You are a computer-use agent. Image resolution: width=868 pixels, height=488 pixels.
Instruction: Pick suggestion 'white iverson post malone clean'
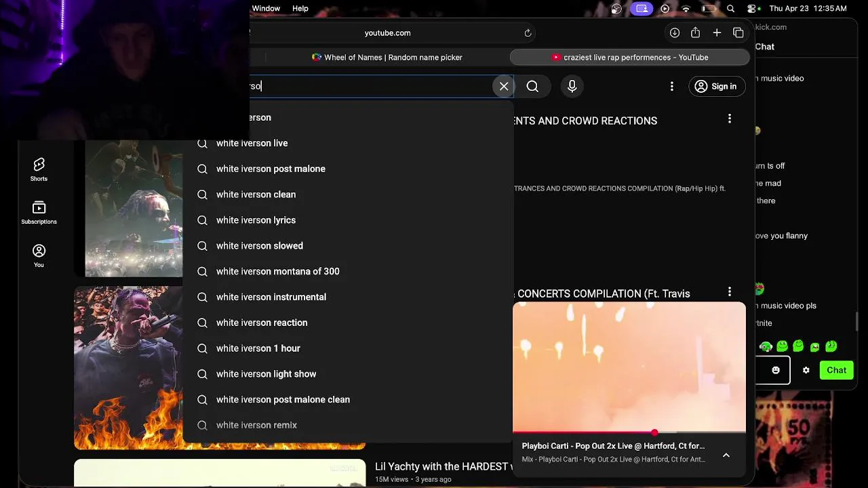[347, 400]
